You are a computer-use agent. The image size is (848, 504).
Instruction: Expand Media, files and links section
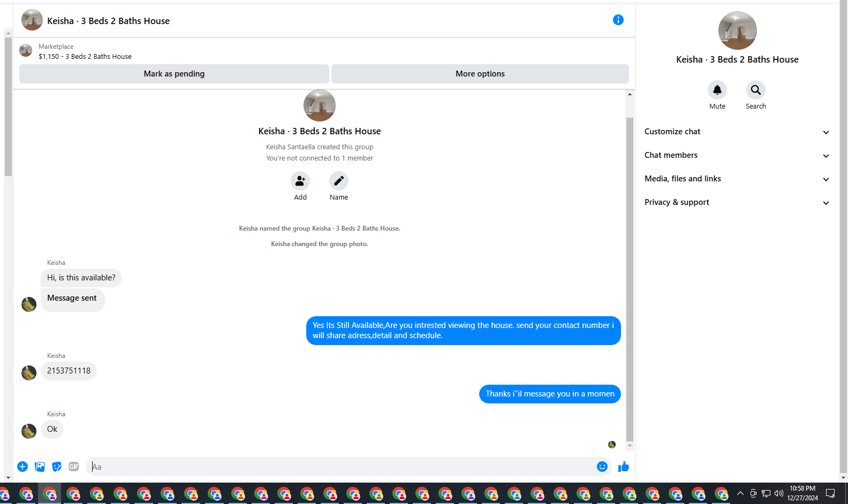[x=737, y=179]
